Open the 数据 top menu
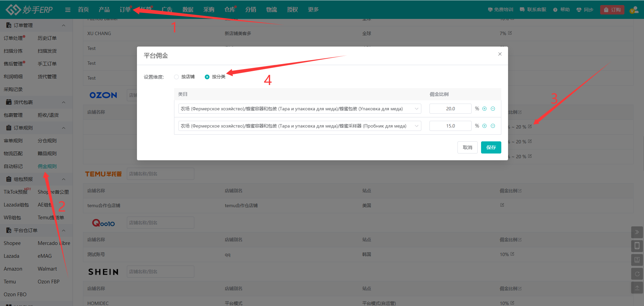This screenshot has height=306, width=644. pos(188,10)
